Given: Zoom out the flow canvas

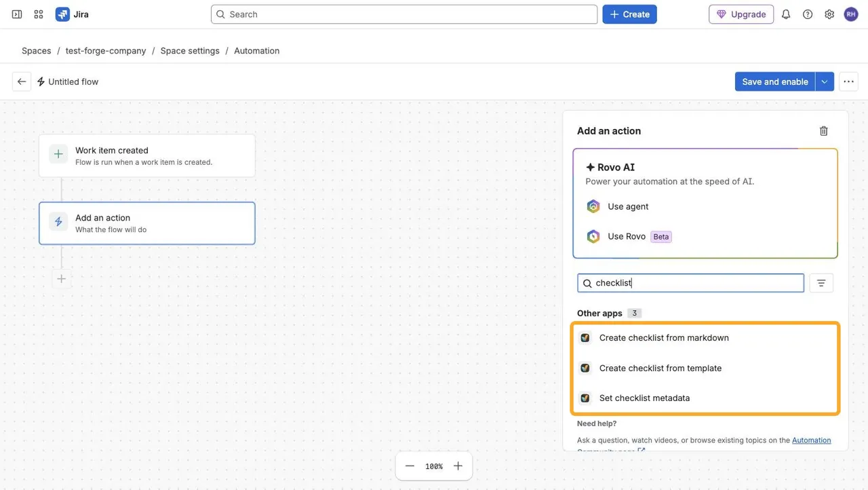Looking at the screenshot, I should pyautogui.click(x=410, y=466).
